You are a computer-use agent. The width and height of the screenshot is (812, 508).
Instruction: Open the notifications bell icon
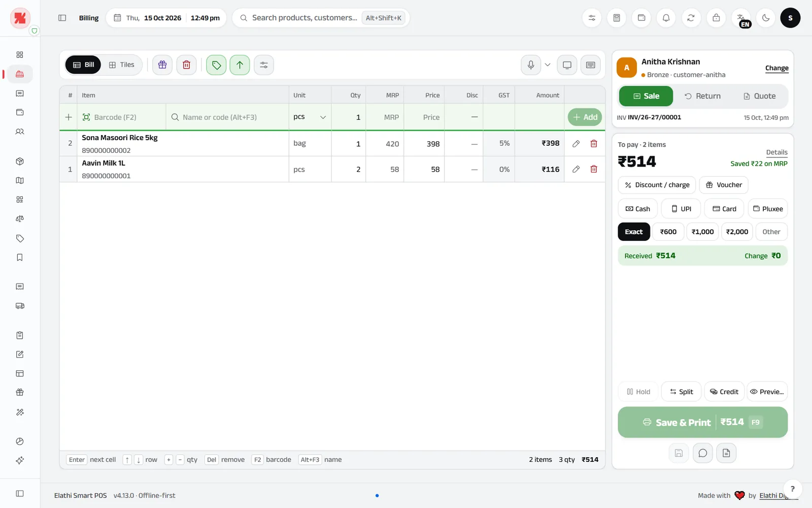(666, 18)
